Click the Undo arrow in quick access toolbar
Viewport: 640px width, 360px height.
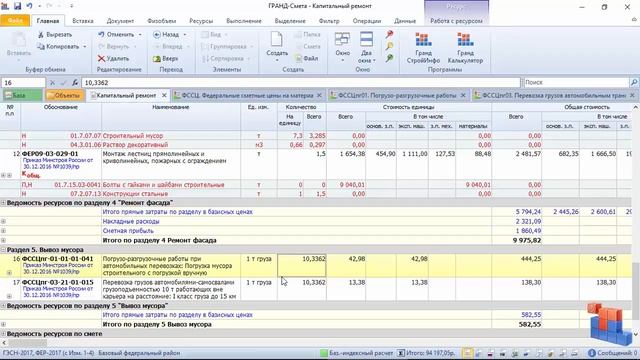[29, 6]
